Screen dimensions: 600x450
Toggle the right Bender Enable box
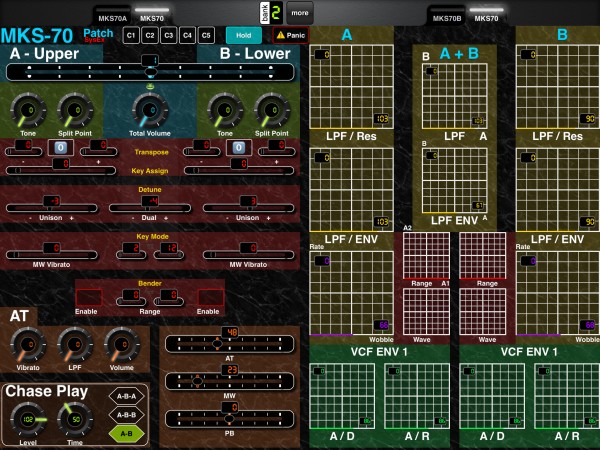(211, 298)
